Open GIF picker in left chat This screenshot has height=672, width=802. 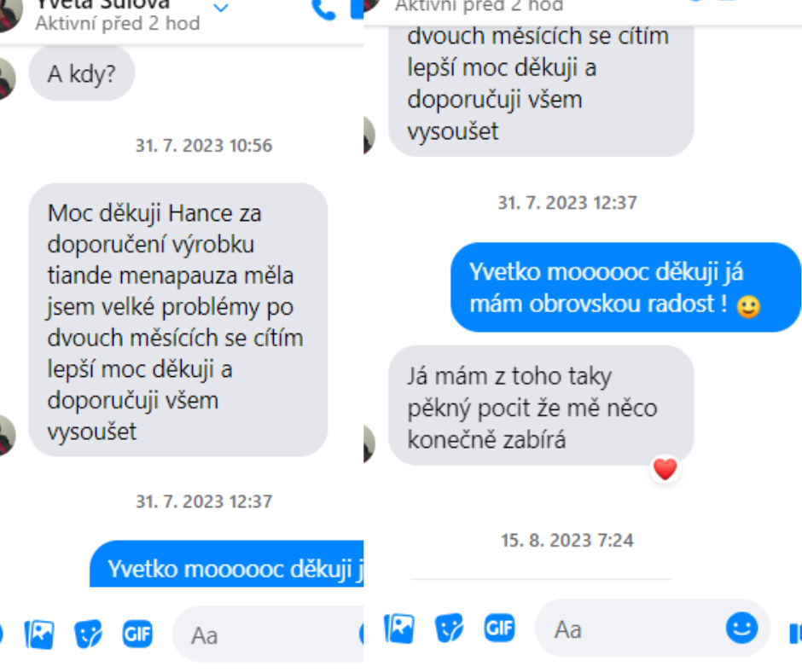[137, 634]
